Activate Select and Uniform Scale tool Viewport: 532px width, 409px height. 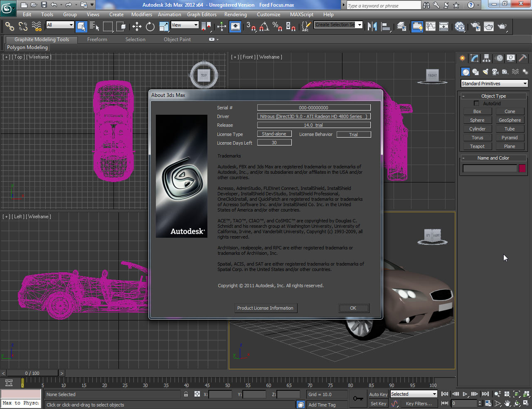(x=164, y=27)
